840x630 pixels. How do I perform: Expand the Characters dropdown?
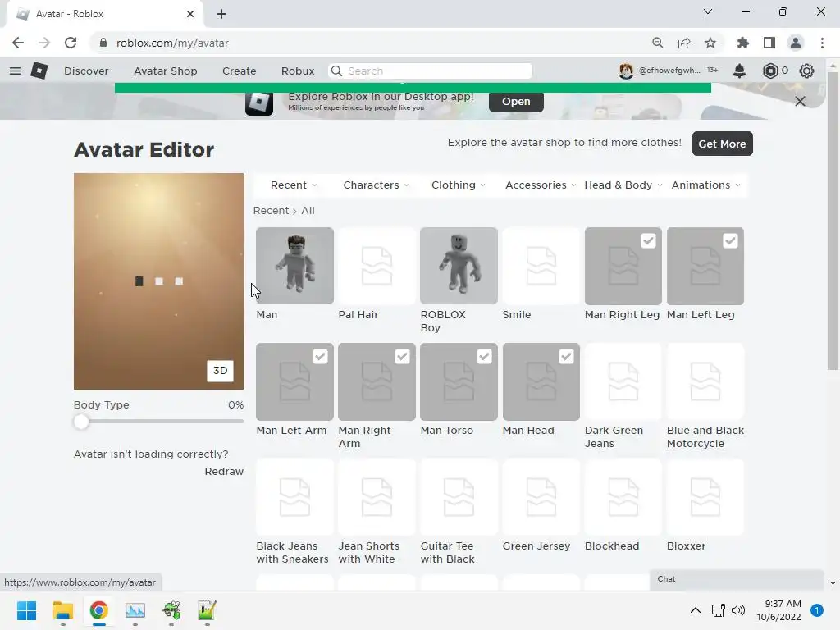[x=376, y=185]
